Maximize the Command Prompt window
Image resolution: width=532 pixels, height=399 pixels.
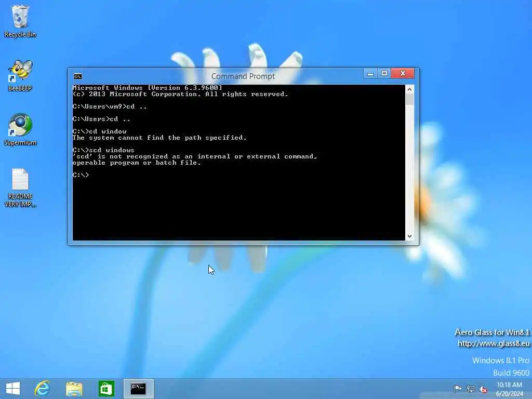click(x=384, y=73)
